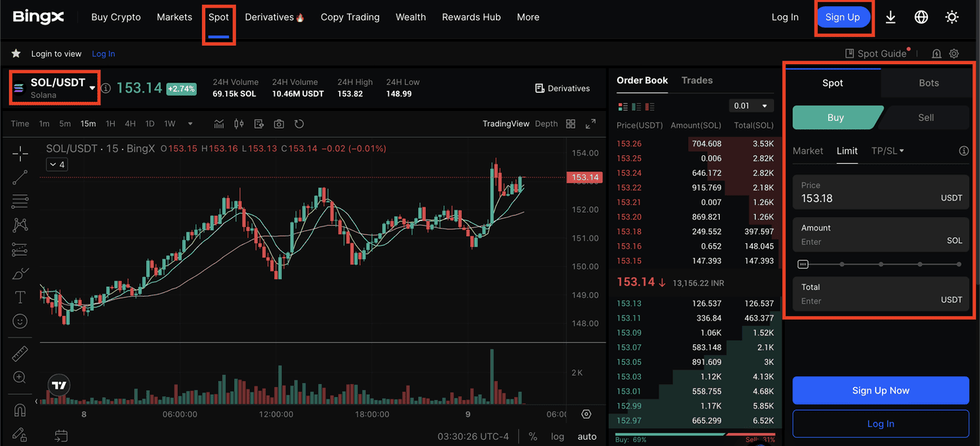Select the ruler measure tool
Viewport: 980px width, 446px height.
click(x=20, y=353)
